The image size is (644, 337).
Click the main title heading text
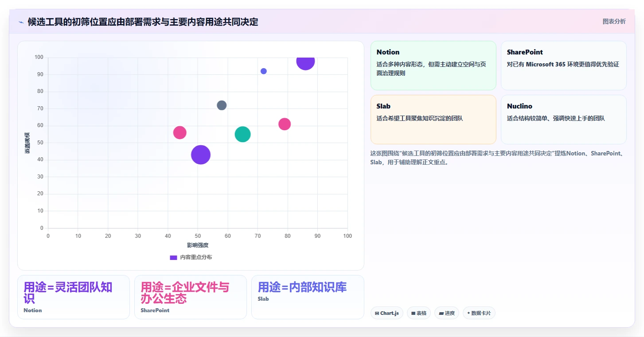pos(143,22)
